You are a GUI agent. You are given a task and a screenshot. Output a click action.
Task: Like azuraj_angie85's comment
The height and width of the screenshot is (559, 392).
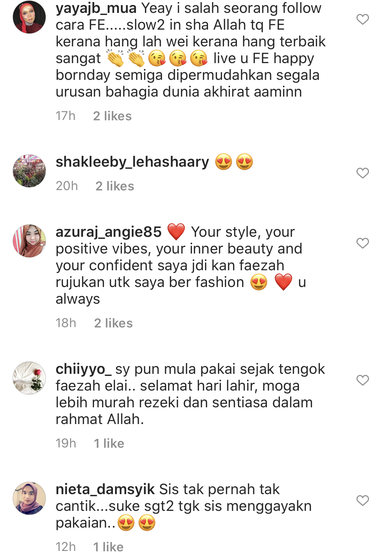tap(362, 243)
